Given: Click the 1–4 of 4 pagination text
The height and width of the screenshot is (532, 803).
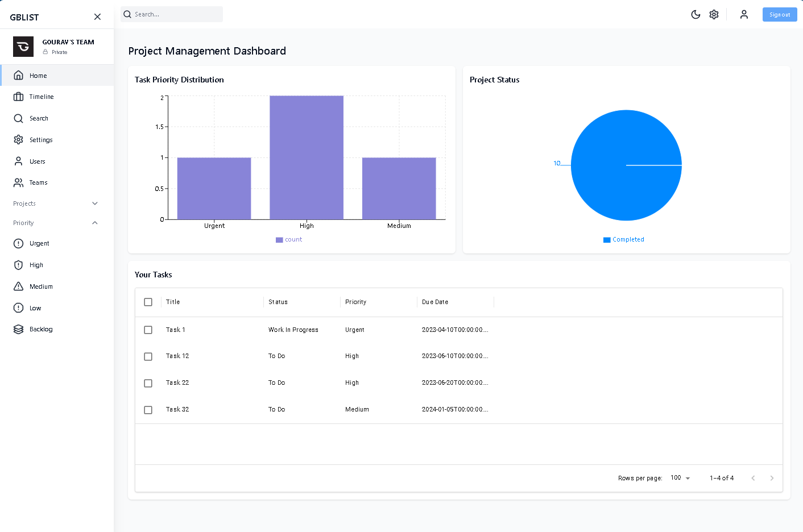Looking at the screenshot, I should coord(722,478).
